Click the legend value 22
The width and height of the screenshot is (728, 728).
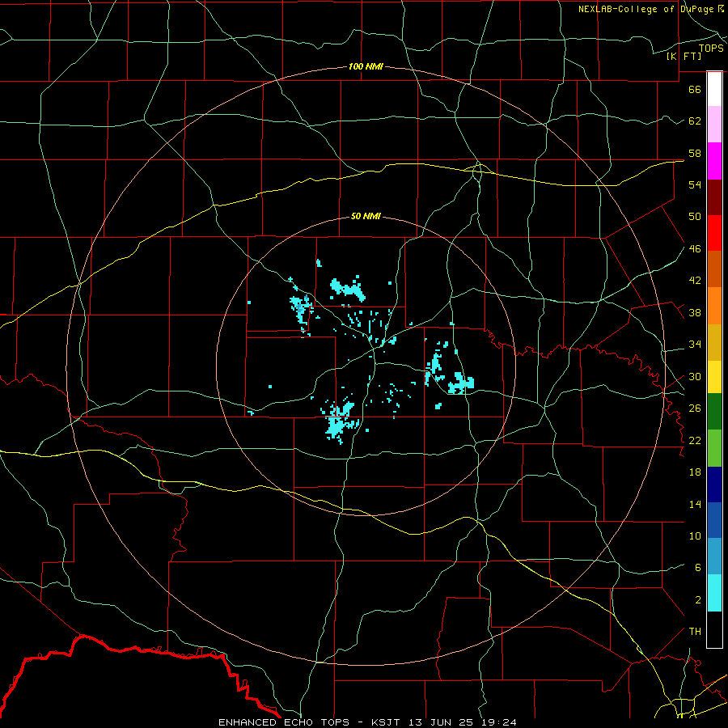point(695,440)
